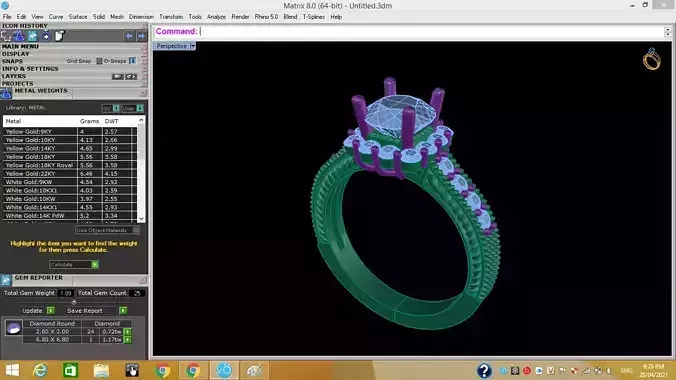Open Metal Weights tool from Icon History
Image resolution: width=676 pixels, height=380 pixels.
click(19, 36)
